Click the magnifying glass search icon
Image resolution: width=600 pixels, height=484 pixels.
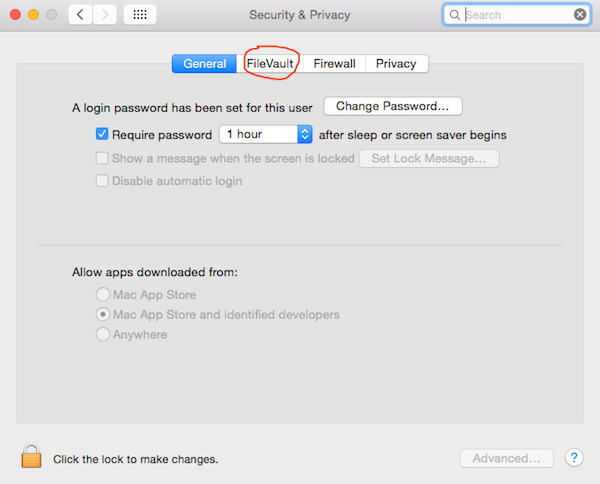(x=454, y=15)
